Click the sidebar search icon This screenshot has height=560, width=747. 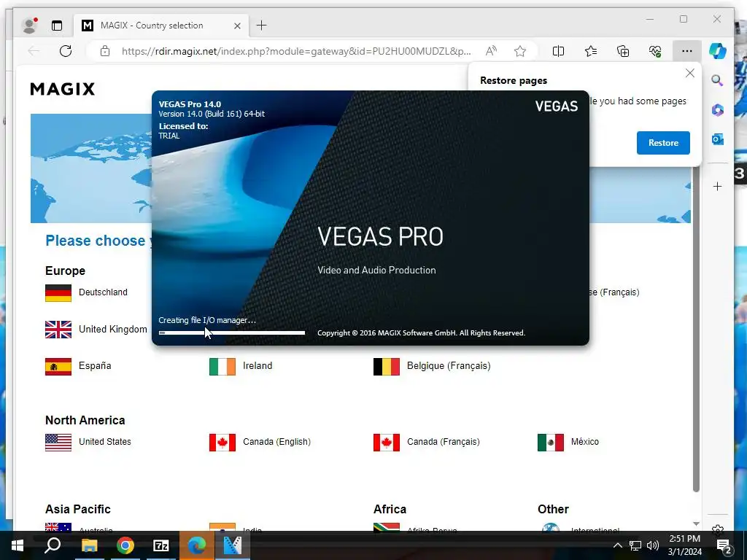click(718, 80)
